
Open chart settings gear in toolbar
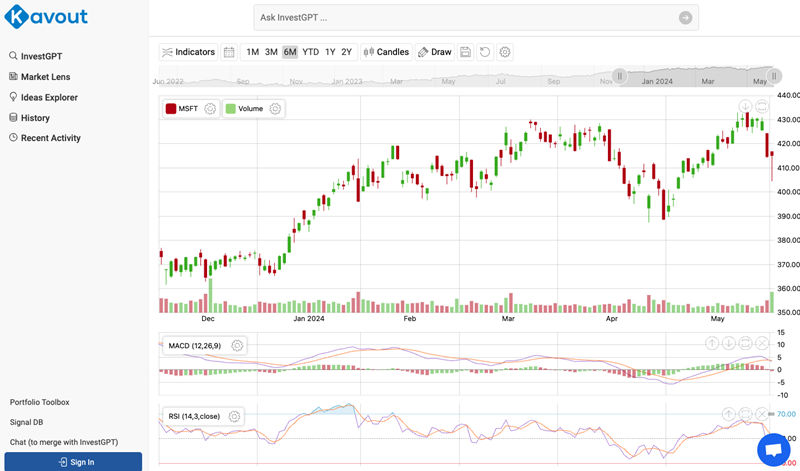[505, 52]
